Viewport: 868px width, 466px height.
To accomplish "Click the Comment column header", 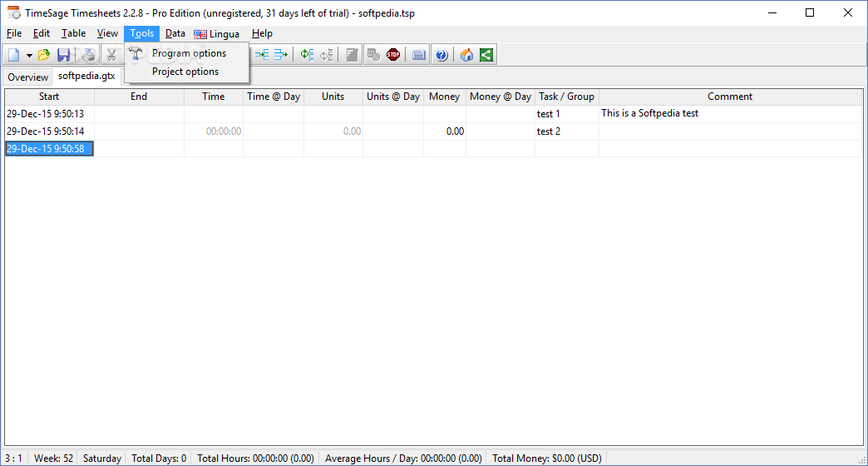I will tap(730, 97).
